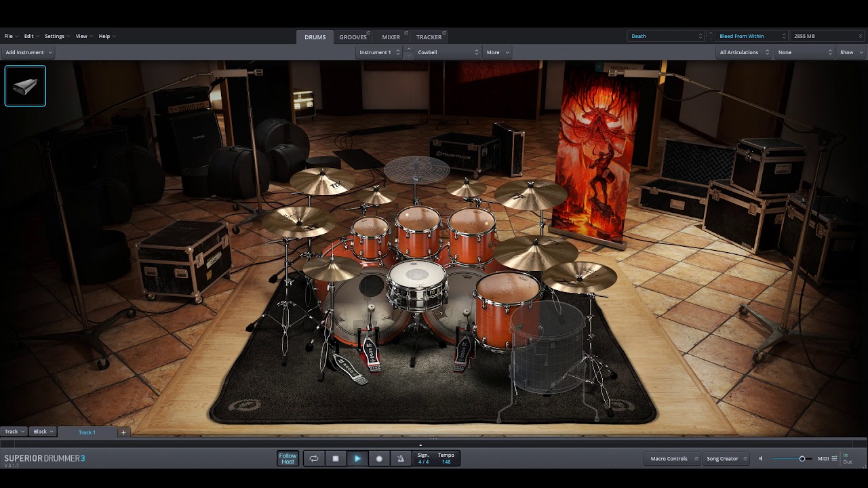Toggle the metronome icon
This screenshot has height=488, width=868.
[x=401, y=459]
